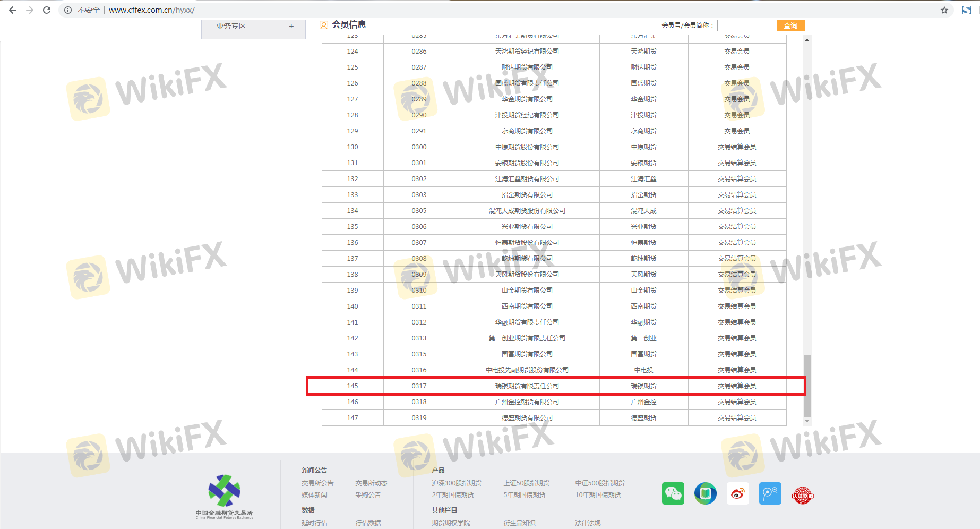The height and width of the screenshot is (529, 980).
Task: Click the member table scrollbar up arrow
Action: point(807,40)
